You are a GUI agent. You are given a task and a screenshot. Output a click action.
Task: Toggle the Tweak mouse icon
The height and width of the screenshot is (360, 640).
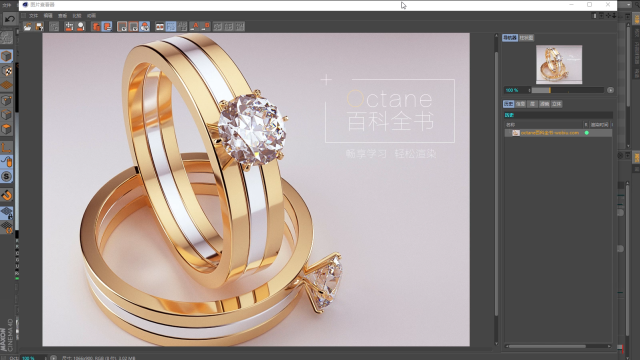coord(7,162)
